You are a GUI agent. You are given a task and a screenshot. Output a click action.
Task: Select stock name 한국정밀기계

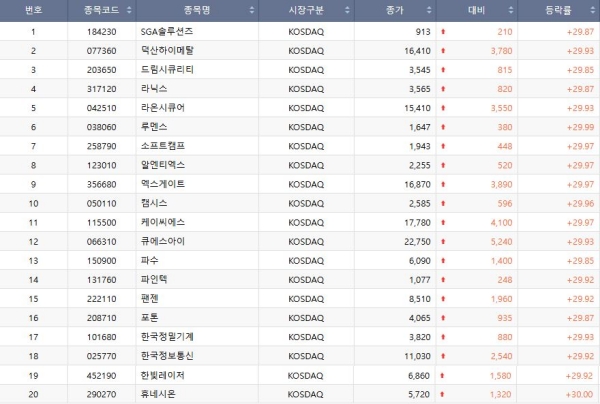[167, 337]
